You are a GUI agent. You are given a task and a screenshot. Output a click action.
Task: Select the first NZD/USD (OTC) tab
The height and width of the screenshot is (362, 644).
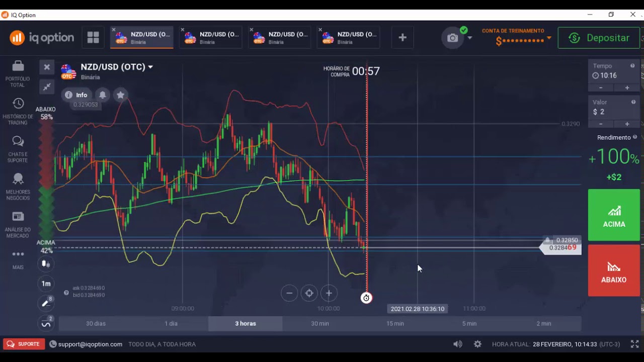click(142, 38)
